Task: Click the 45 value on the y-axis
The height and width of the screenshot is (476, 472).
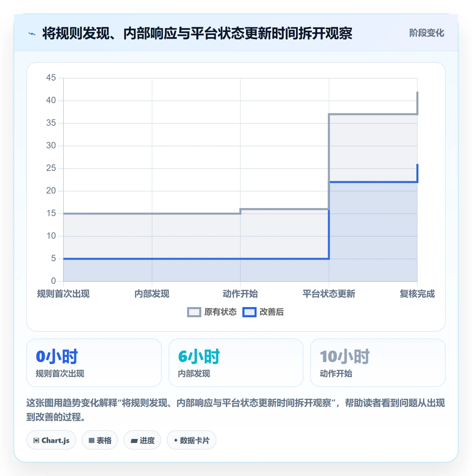Action: pos(51,78)
